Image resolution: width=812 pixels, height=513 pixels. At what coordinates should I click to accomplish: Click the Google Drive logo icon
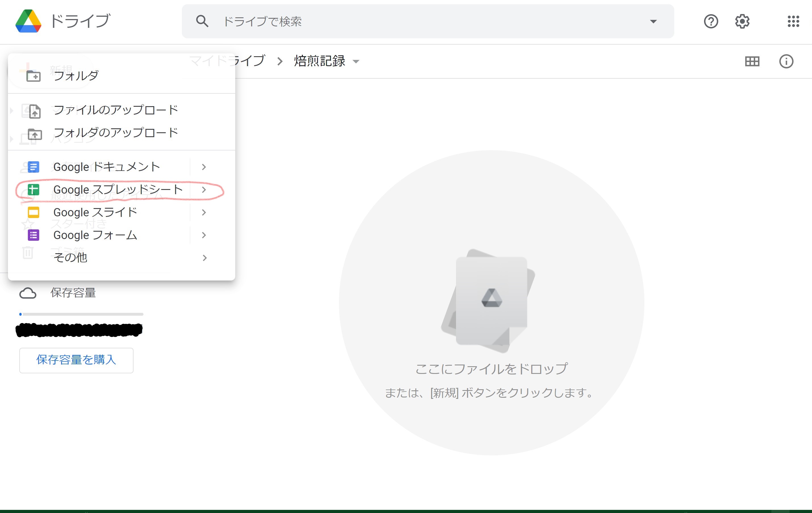[x=28, y=21]
